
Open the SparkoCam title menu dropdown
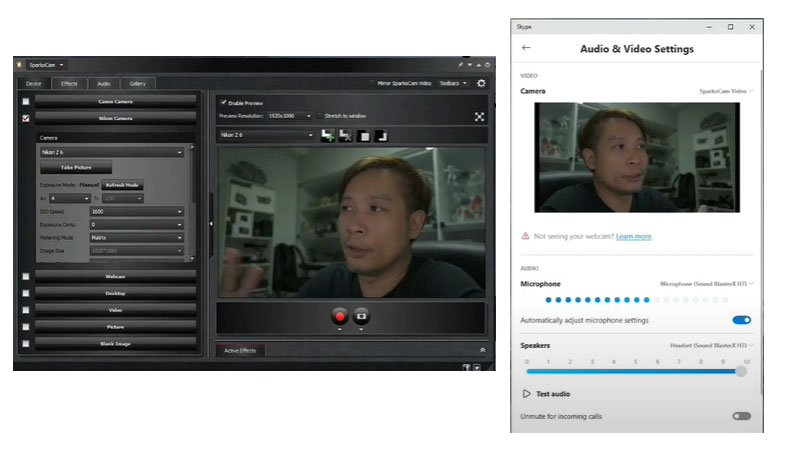[46, 65]
